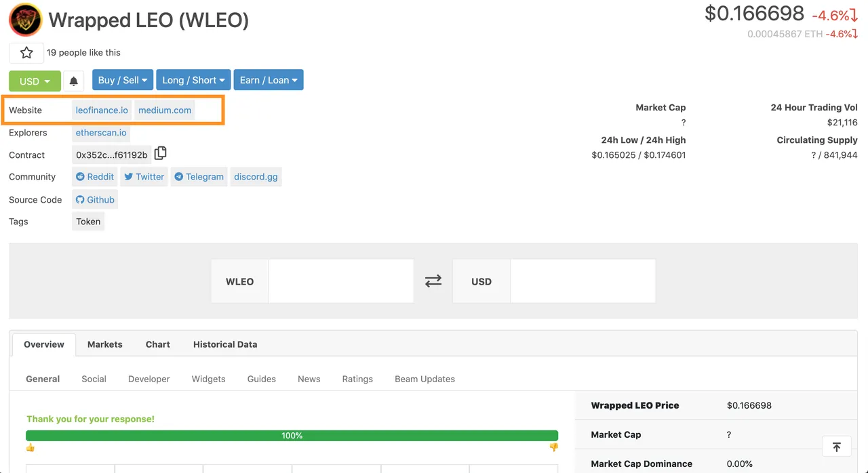Select the Beam Updates sub-tab
Viewport: 868px width, 473px height.
click(x=425, y=379)
